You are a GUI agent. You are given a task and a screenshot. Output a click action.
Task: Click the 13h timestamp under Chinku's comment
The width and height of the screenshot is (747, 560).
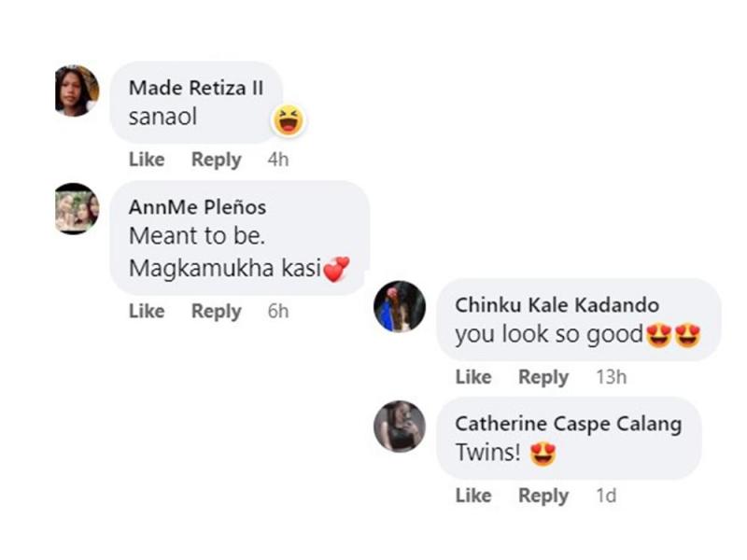point(611,377)
